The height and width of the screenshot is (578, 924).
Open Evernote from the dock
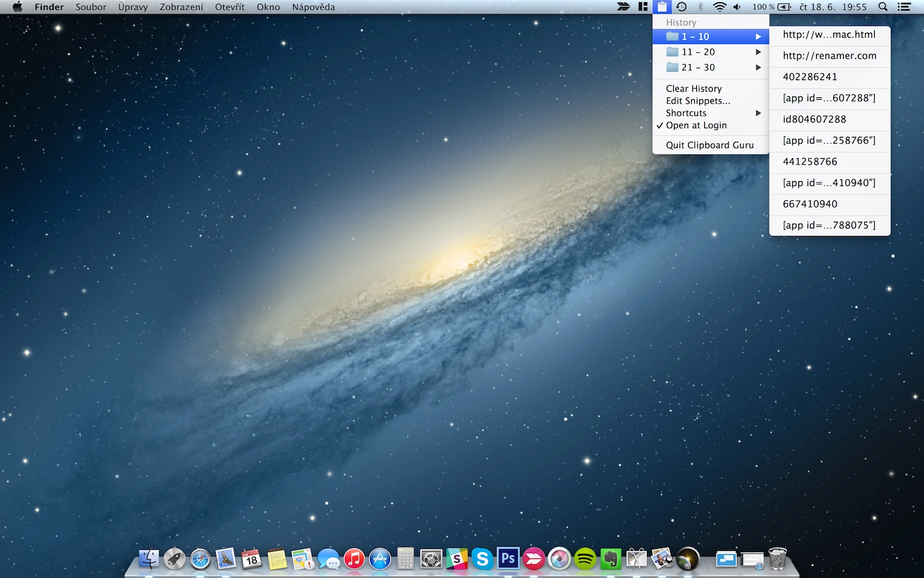click(610, 559)
